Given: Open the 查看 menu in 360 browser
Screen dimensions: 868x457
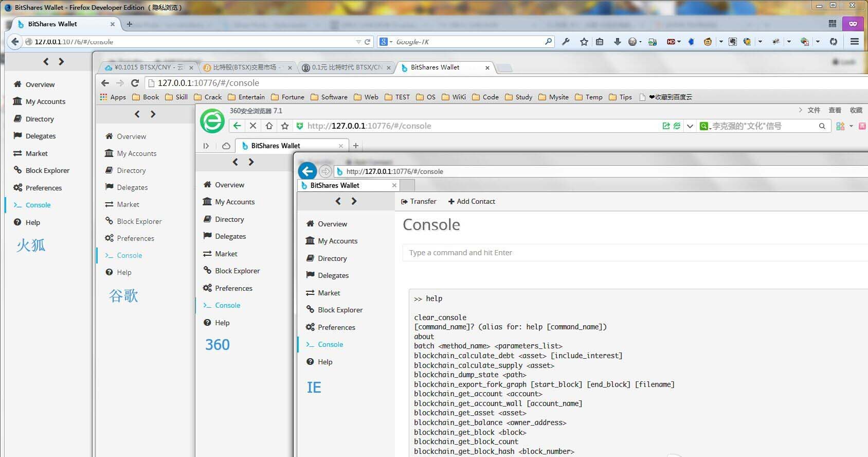Looking at the screenshot, I should tap(835, 110).
